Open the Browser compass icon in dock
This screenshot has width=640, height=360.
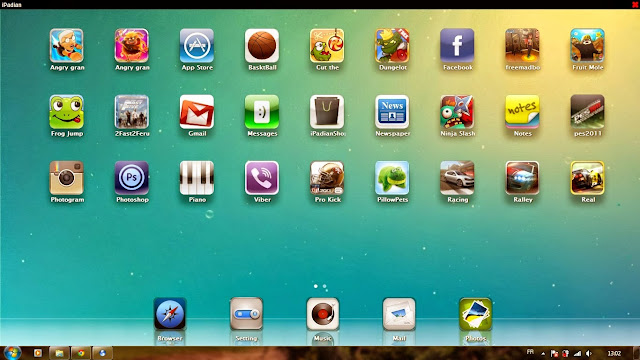(x=170, y=314)
